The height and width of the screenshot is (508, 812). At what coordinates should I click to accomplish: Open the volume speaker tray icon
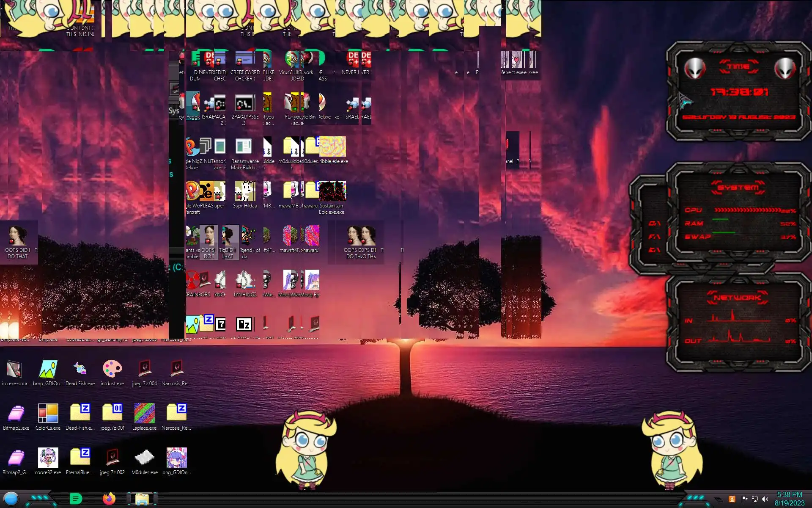[765, 499]
